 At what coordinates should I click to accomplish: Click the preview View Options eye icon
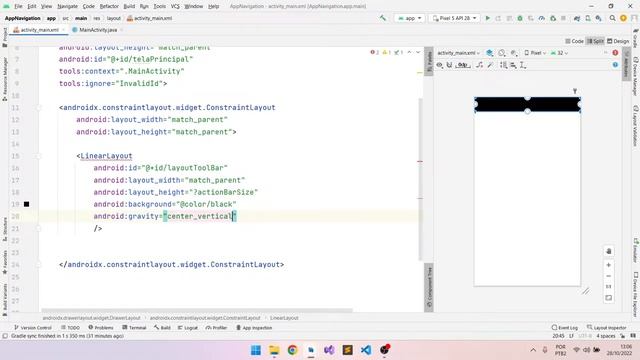(440, 65)
